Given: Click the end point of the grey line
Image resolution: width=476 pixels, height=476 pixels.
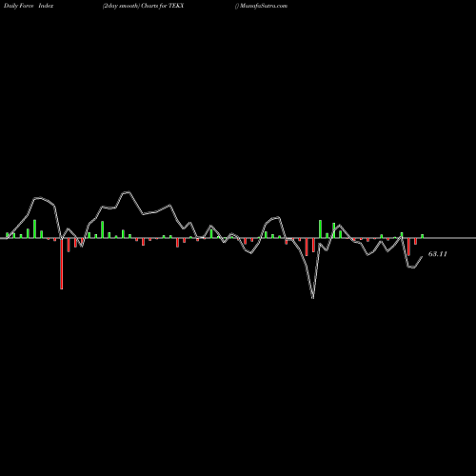Looking at the screenshot, I should tap(422, 257).
